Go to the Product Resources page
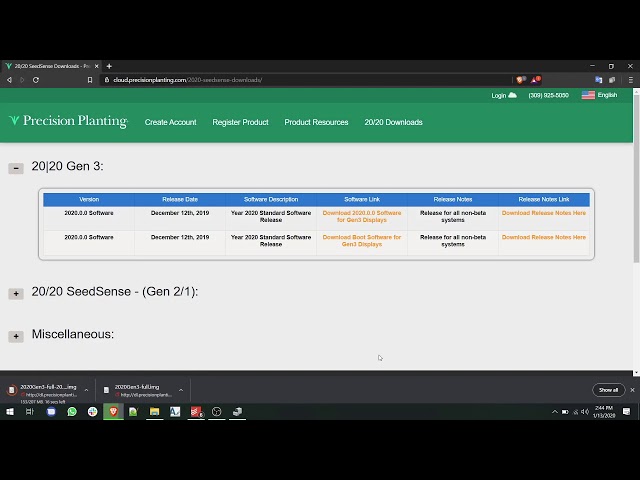The height and width of the screenshot is (480, 640). click(x=316, y=122)
